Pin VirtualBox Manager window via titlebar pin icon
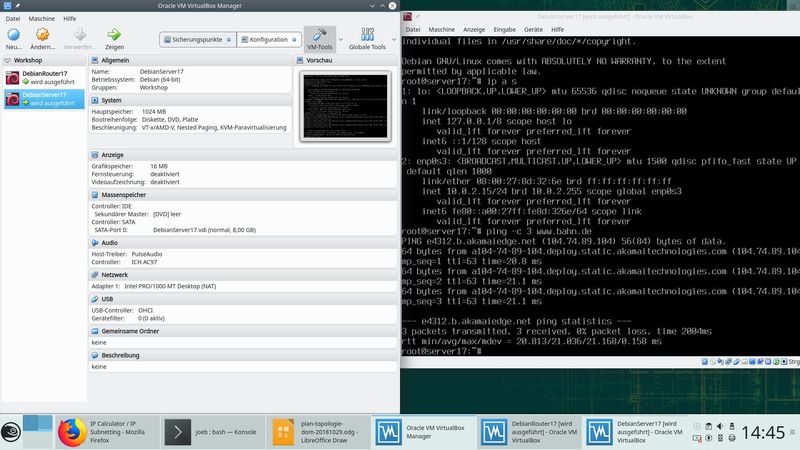 17,6
